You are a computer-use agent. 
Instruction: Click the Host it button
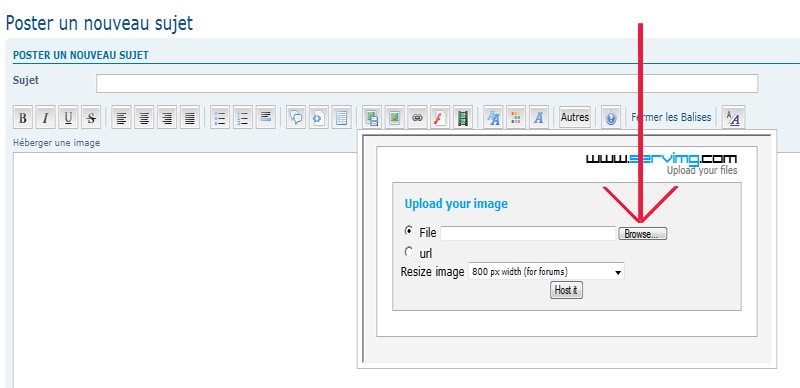tap(566, 290)
